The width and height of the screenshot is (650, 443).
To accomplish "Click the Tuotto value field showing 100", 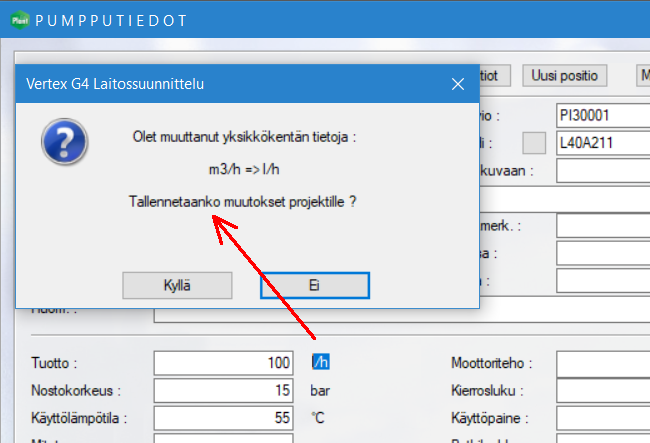I will [223, 362].
